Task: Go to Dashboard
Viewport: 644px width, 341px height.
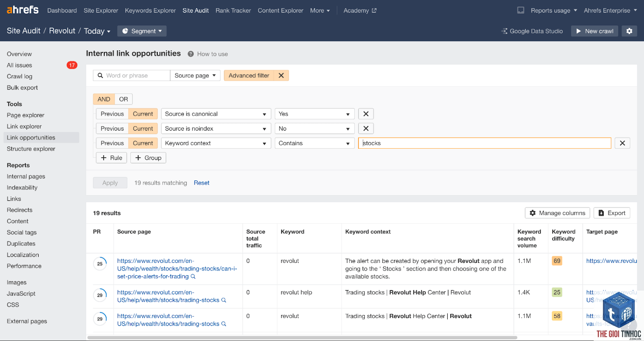Action: click(x=62, y=10)
